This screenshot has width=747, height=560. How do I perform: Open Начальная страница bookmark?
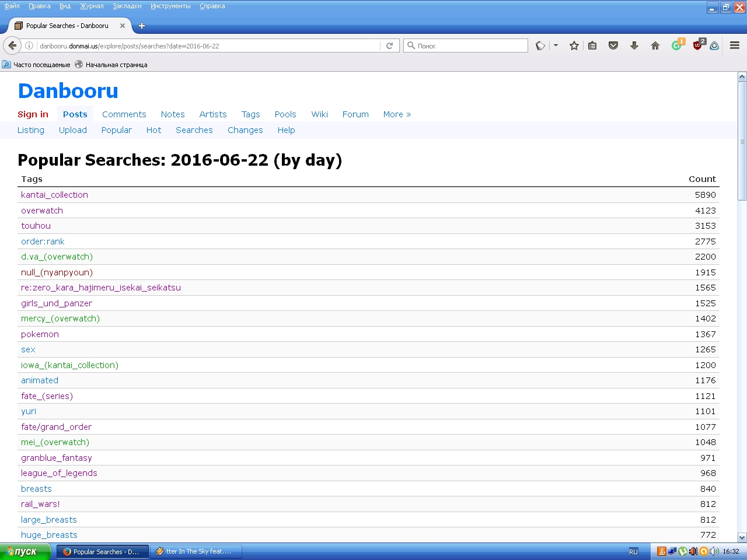pyautogui.click(x=111, y=65)
